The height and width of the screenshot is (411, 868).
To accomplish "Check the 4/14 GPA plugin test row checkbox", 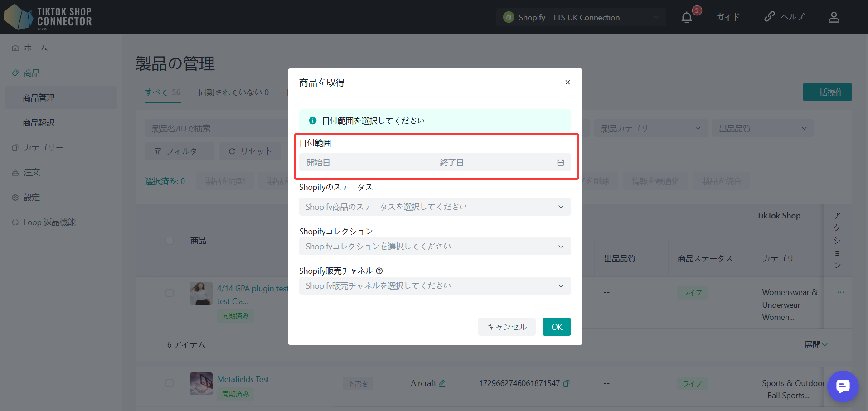I will pos(170,293).
